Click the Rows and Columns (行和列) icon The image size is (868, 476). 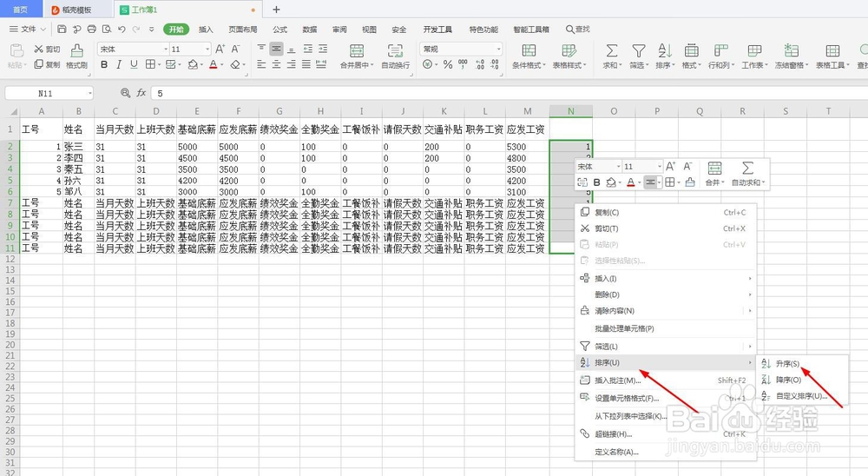(x=720, y=51)
